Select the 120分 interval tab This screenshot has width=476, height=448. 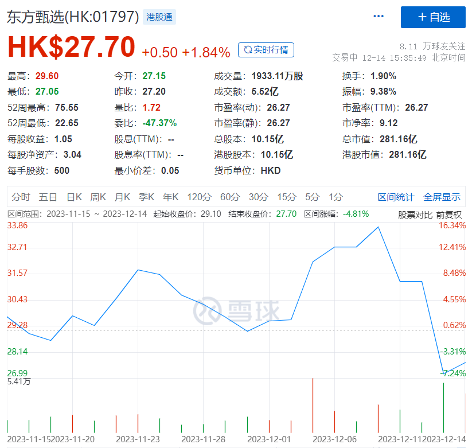pyautogui.click(x=199, y=197)
